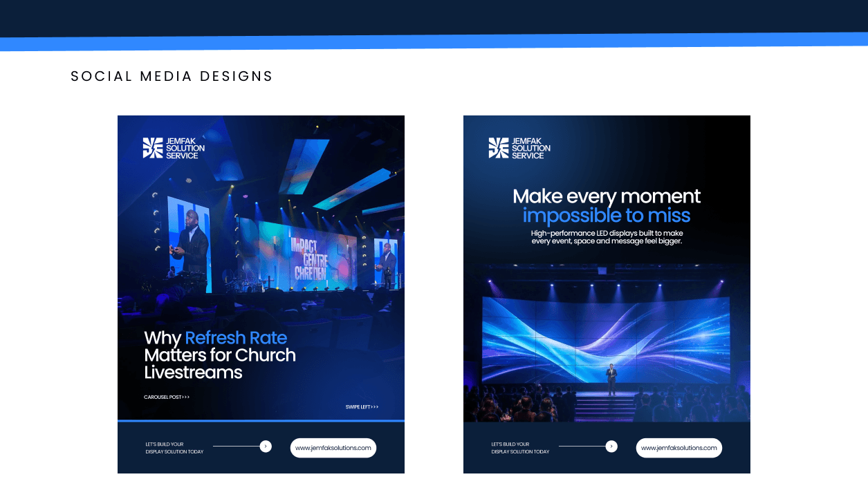Screen dimensions: 868x488
Task: Open www.jemfaksolutions.com button in the Refresh Rate post
Action: (x=333, y=448)
